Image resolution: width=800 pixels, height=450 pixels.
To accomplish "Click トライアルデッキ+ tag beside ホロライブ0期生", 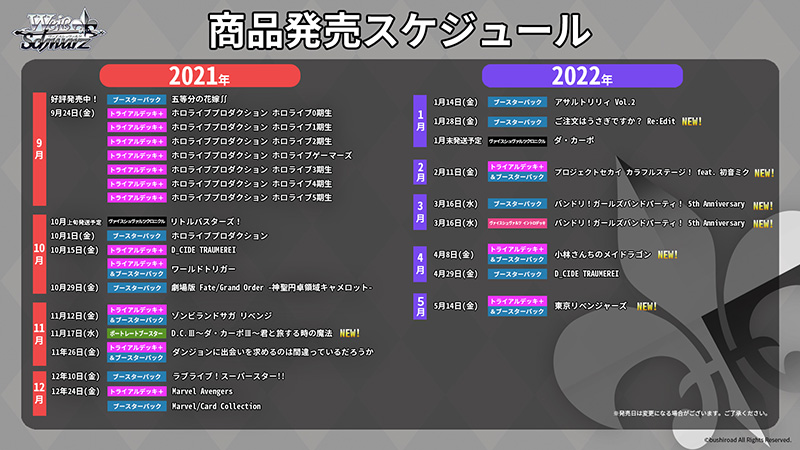I will pyautogui.click(x=137, y=113).
